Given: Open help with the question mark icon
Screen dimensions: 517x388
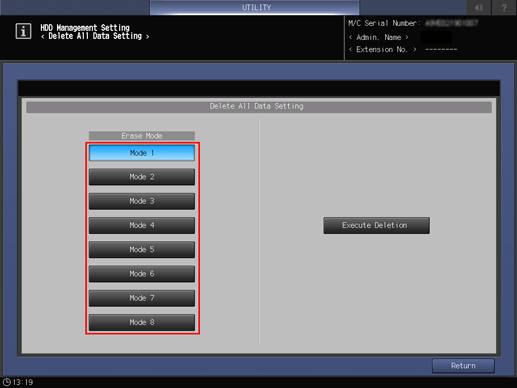Looking at the screenshot, I should tap(504, 7).
